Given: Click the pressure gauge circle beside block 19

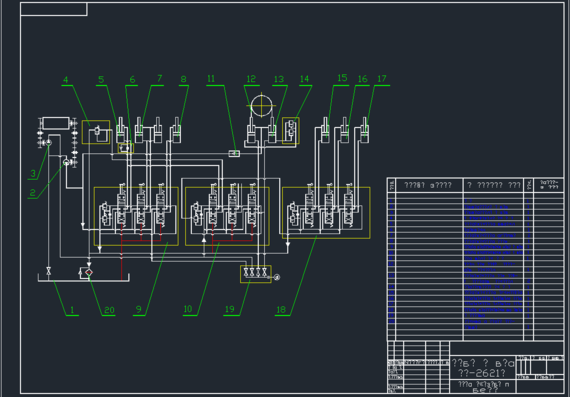Looking at the screenshot, I should point(277,277).
